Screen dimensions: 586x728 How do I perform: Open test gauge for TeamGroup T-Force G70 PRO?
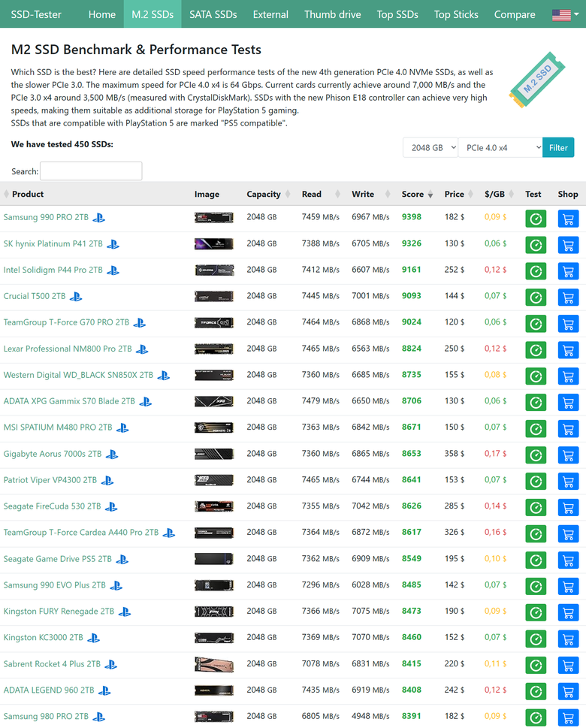click(536, 324)
